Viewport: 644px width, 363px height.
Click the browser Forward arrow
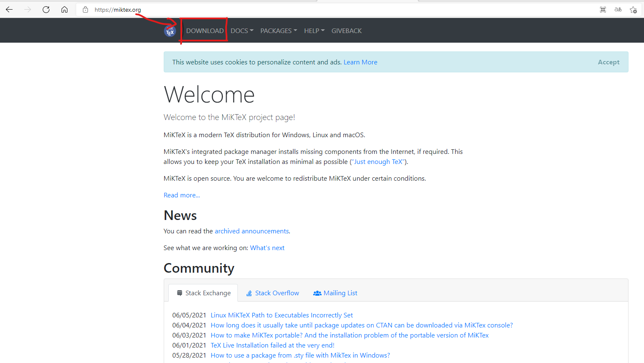pos(28,10)
